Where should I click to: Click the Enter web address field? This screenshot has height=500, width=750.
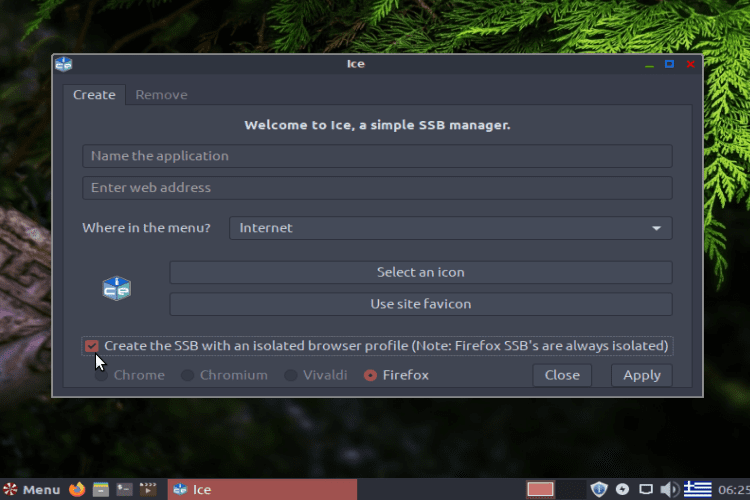pos(377,188)
